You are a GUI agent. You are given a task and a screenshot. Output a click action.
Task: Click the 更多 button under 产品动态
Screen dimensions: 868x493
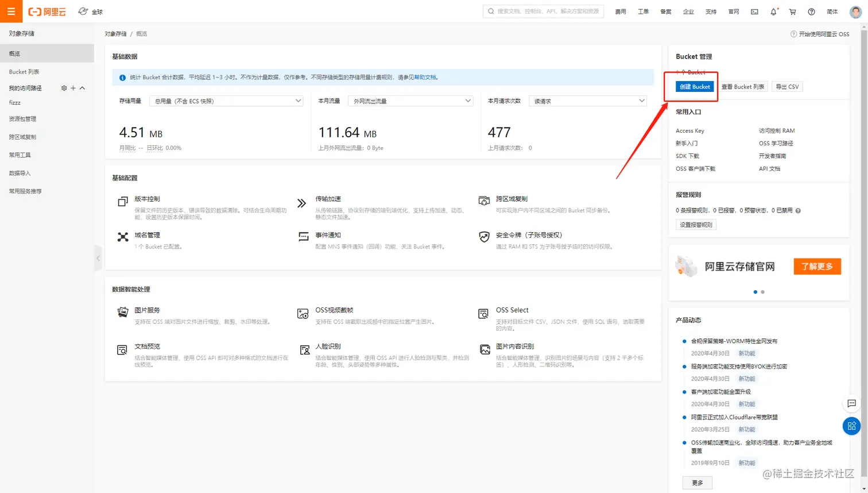pyautogui.click(x=697, y=483)
